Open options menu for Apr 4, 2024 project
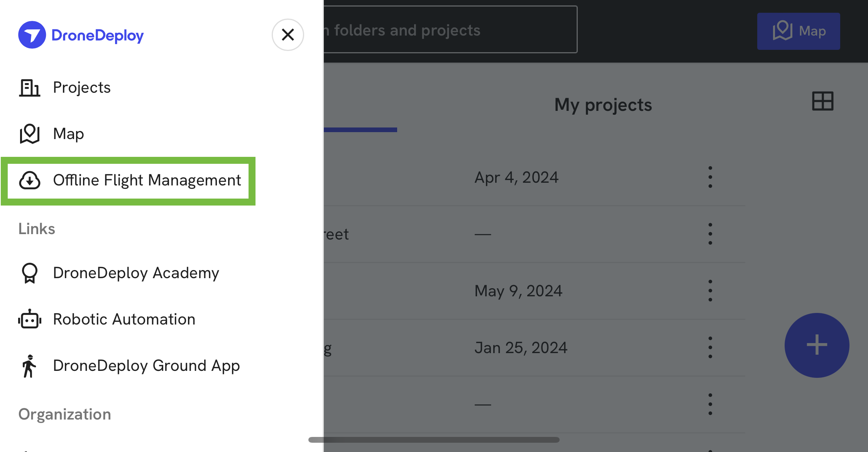 (x=710, y=177)
